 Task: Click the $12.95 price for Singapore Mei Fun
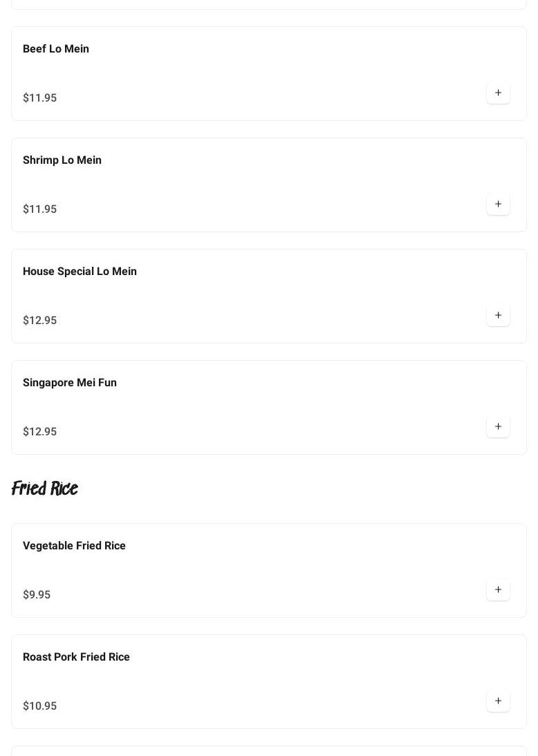pyautogui.click(x=39, y=432)
